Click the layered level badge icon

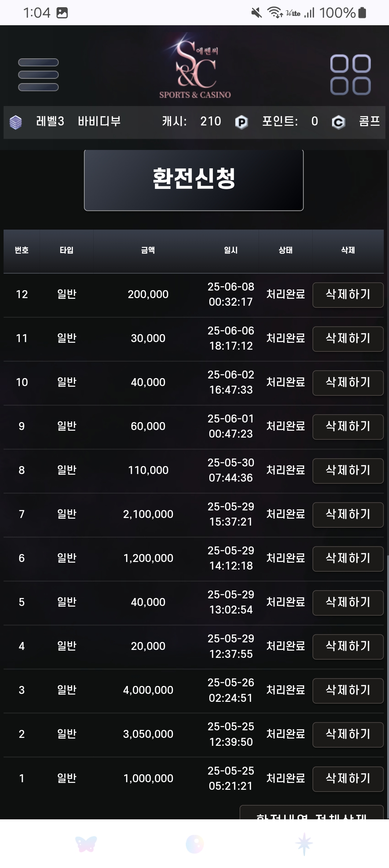(x=15, y=122)
